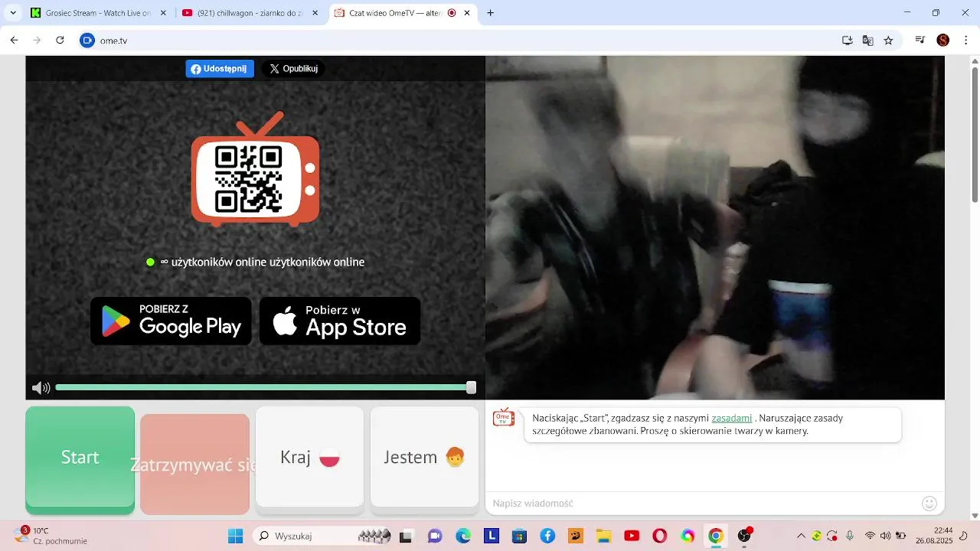Close the Czat wideo OmeTV tab

(467, 13)
